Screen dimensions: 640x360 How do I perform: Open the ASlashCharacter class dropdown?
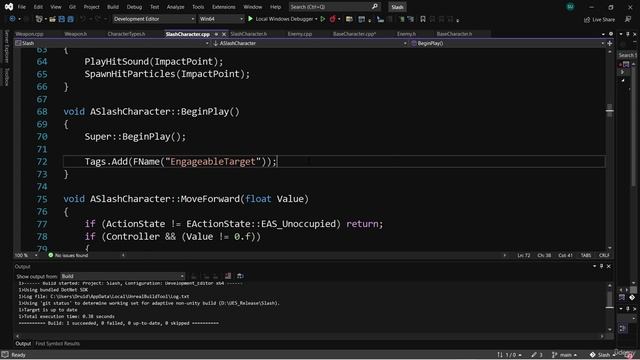coord(310,43)
